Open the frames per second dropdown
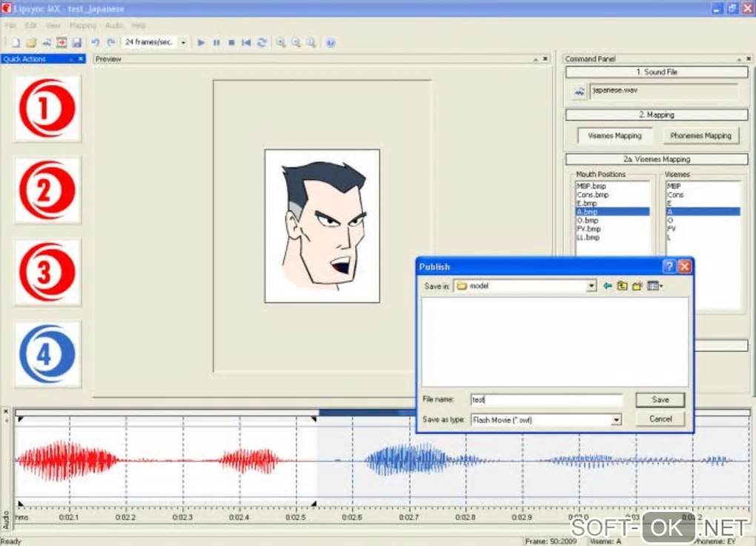This screenshot has height=546, width=756. 183,43
